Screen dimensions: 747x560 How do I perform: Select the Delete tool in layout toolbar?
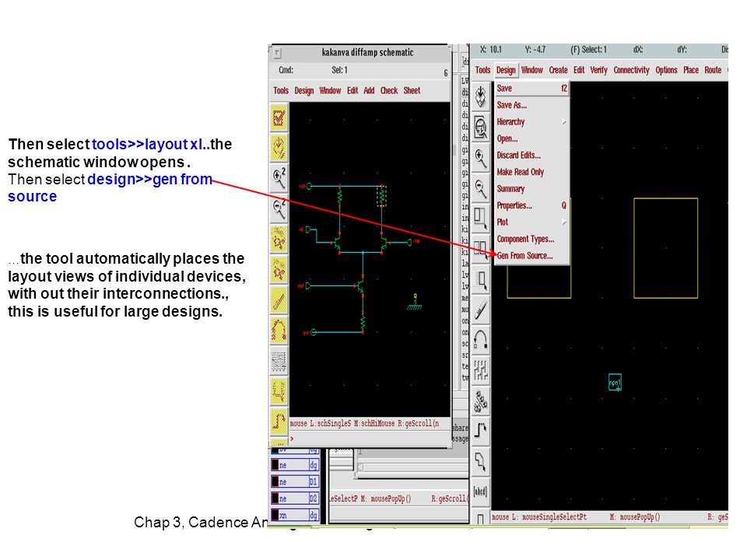[481, 310]
